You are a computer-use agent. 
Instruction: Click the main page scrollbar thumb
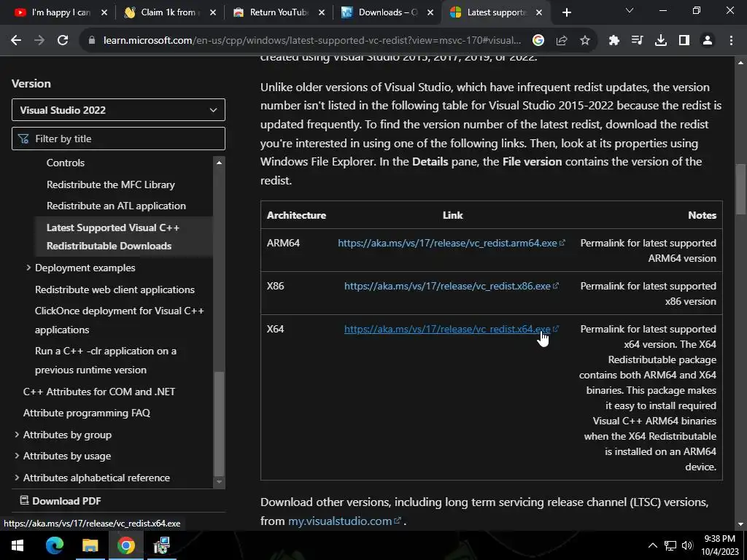(740, 190)
